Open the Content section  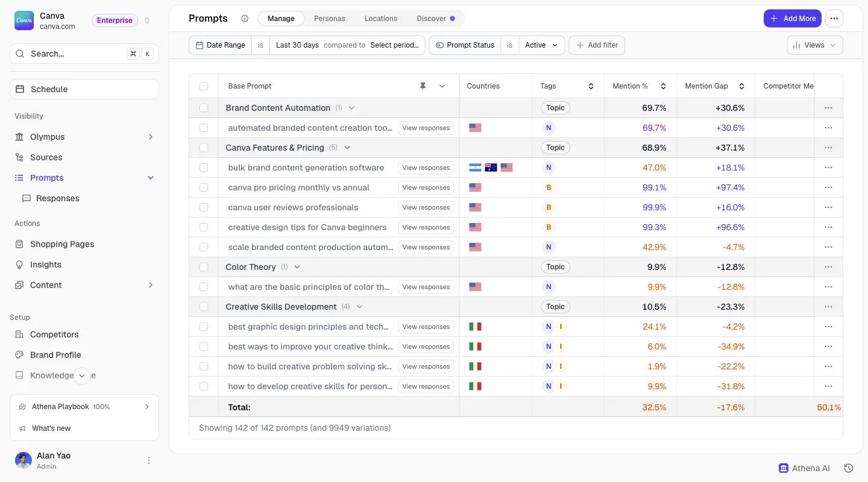tap(84, 285)
